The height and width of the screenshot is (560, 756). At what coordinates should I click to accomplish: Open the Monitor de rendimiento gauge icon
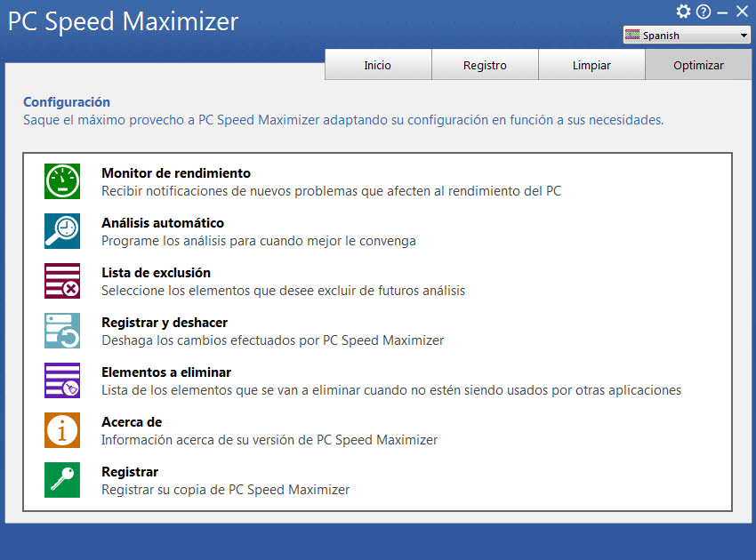[62, 181]
